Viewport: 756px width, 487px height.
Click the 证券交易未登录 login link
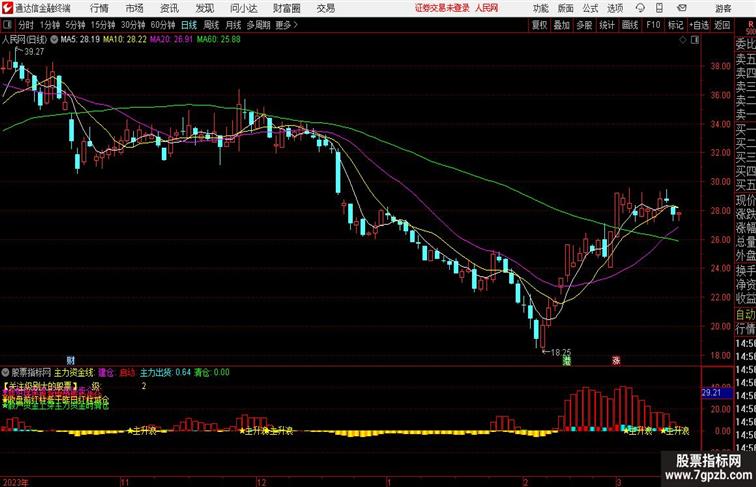click(x=442, y=8)
